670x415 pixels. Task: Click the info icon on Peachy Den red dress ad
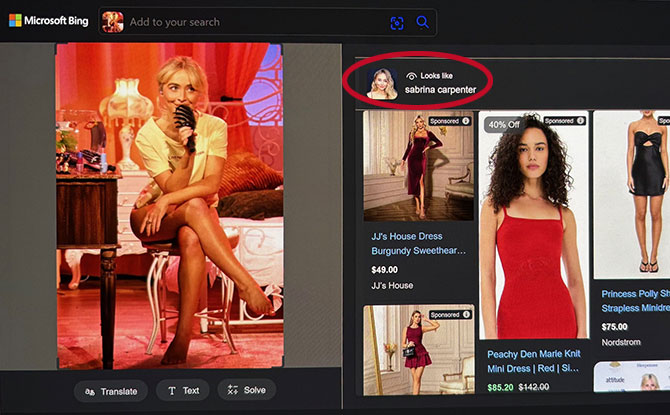coord(580,121)
